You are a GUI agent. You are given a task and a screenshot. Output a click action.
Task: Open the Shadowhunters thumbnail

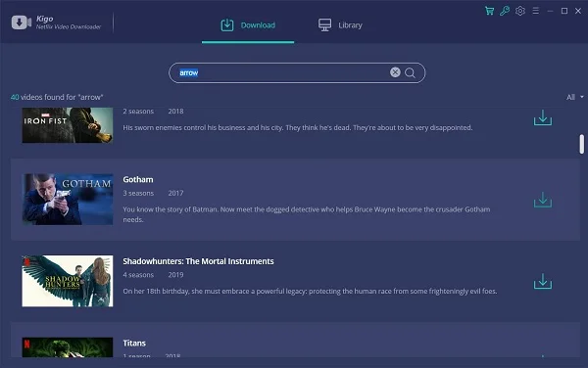coord(68,281)
